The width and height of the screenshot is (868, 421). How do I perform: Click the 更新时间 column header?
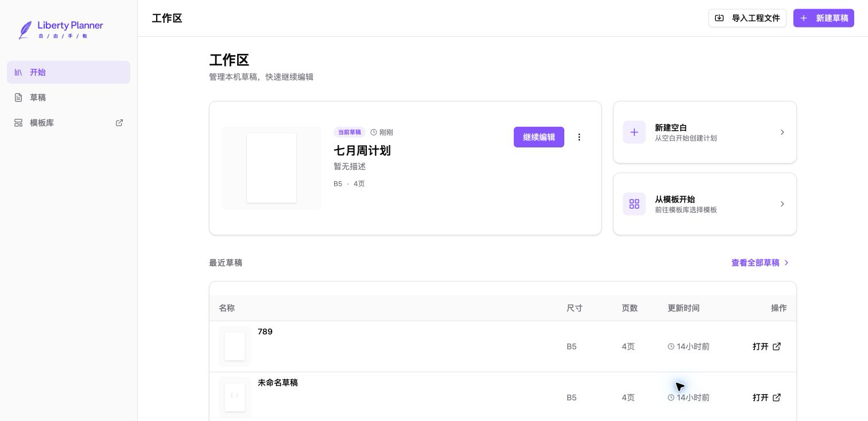click(684, 308)
